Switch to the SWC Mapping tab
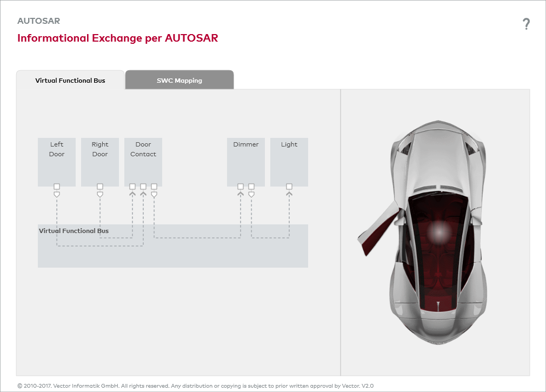The height and width of the screenshot is (392, 546). click(x=179, y=81)
